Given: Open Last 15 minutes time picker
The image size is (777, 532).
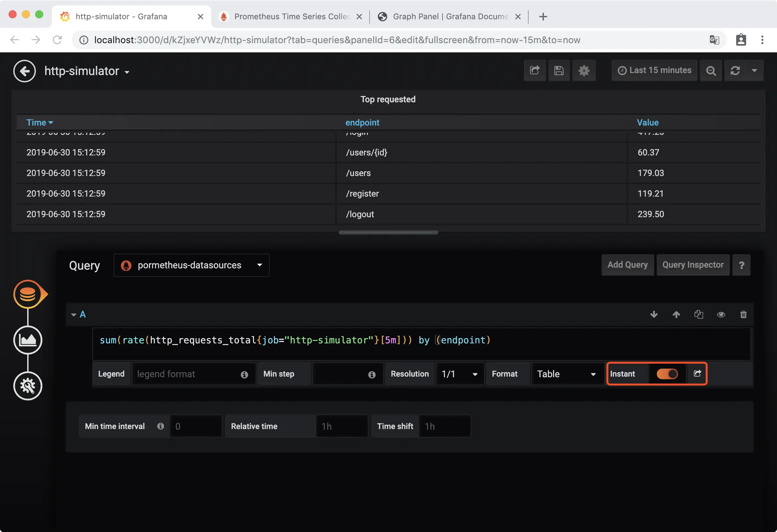Looking at the screenshot, I should click(654, 70).
